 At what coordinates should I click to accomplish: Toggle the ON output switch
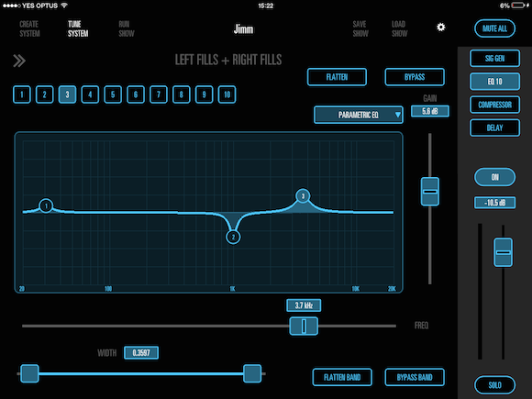[494, 177]
